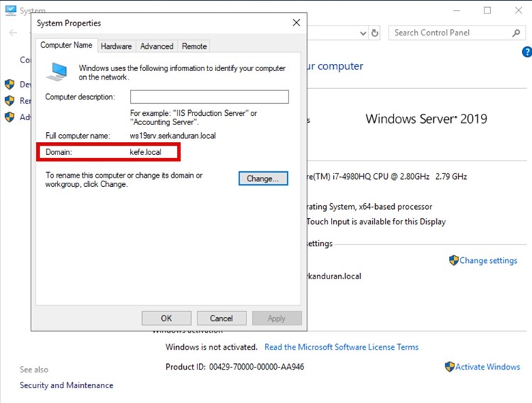Read the Microsoft Software License Terms
This screenshot has height=403, width=532.
tap(342, 347)
